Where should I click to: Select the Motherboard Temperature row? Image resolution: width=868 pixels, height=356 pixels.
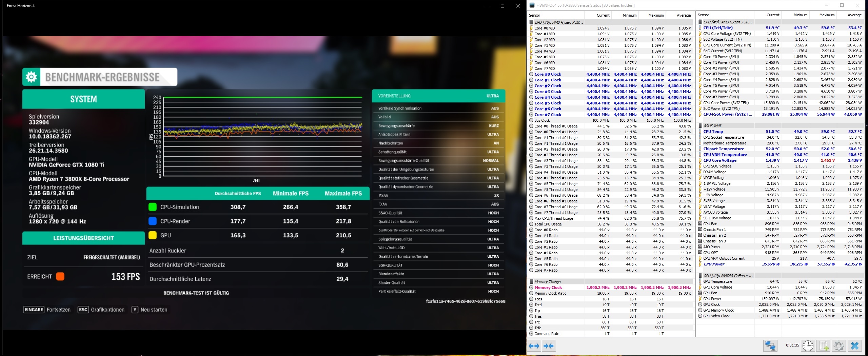click(x=781, y=143)
